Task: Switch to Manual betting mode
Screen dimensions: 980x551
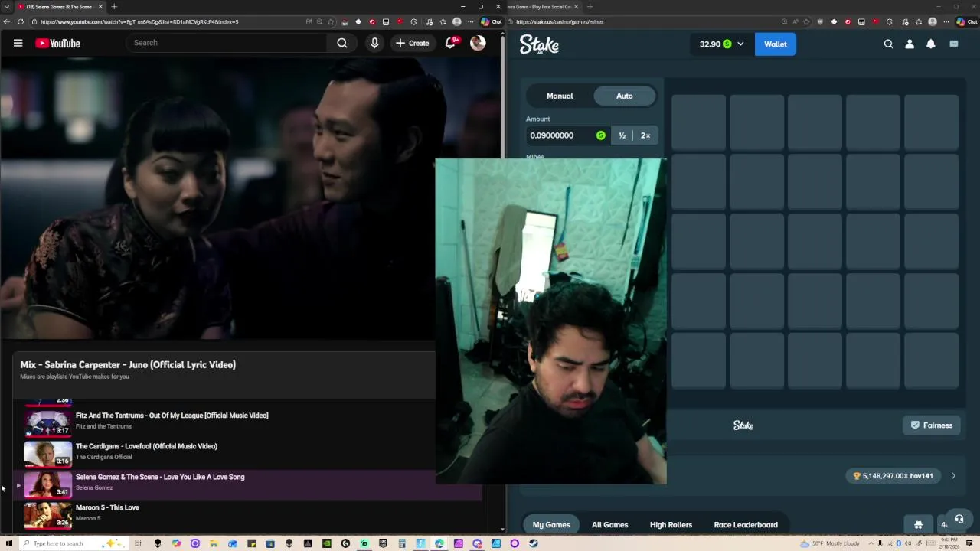Action: point(560,96)
